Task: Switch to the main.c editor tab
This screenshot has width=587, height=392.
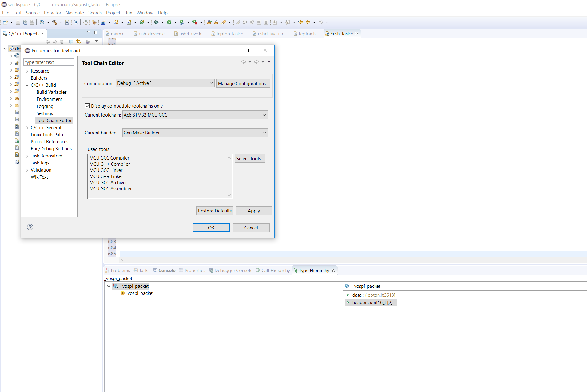Action: pos(115,34)
